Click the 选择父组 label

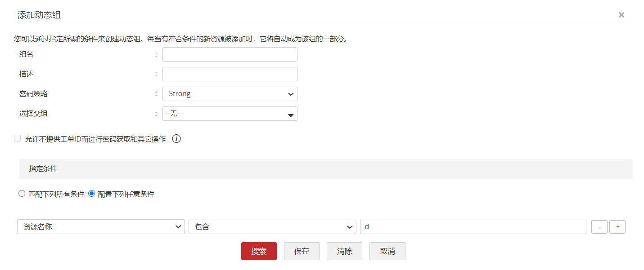pyautogui.click(x=33, y=114)
